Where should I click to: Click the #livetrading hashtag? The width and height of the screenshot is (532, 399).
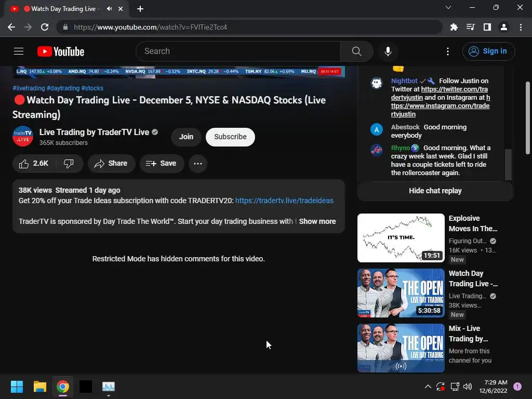(x=29, y=88)
